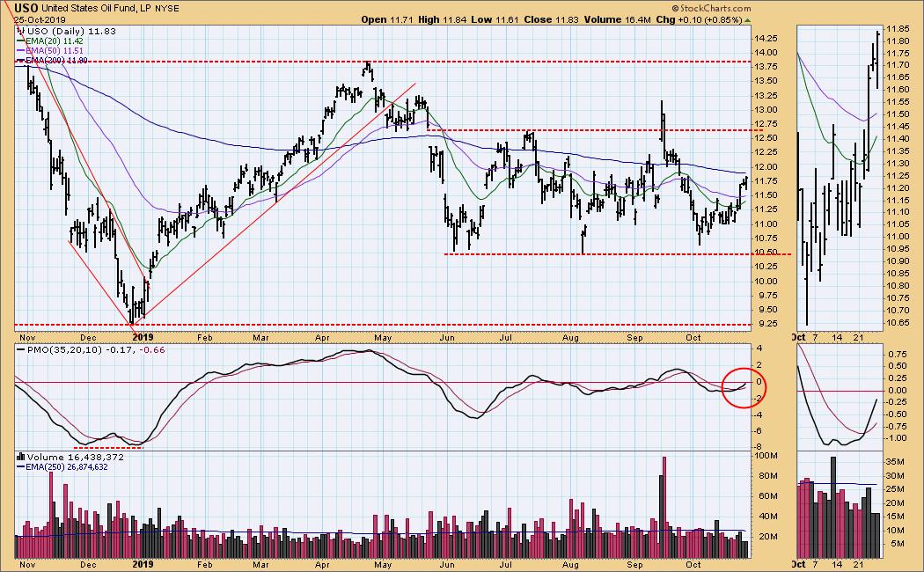Click the price-bar icon beside USO (Daily)
Viewport: 924px width, 572px height.
[21, 31]
